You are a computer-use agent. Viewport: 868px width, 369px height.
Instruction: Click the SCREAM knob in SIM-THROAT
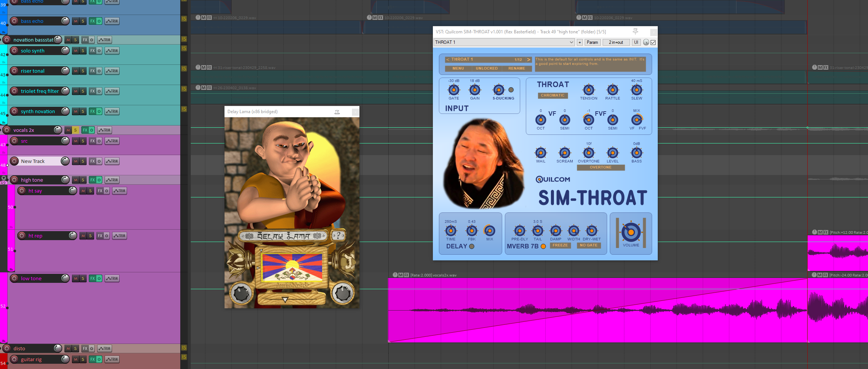[564, 153]
